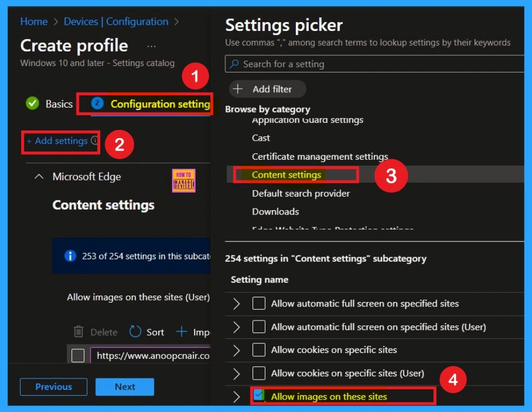Image resolution: width=532 pixels, height=412 pixels.
Task: Expand Allow automatic full screen on specified sites row
Action: click(237, 304)
